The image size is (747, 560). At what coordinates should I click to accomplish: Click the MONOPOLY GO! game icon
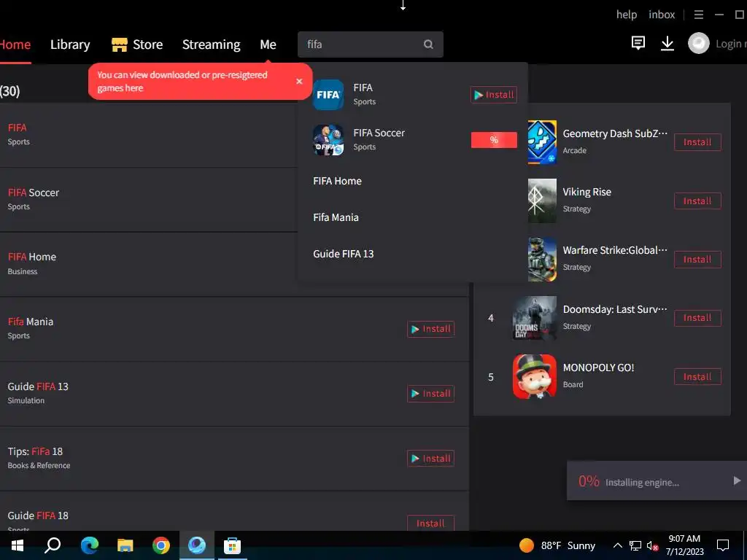pos(535,377)
